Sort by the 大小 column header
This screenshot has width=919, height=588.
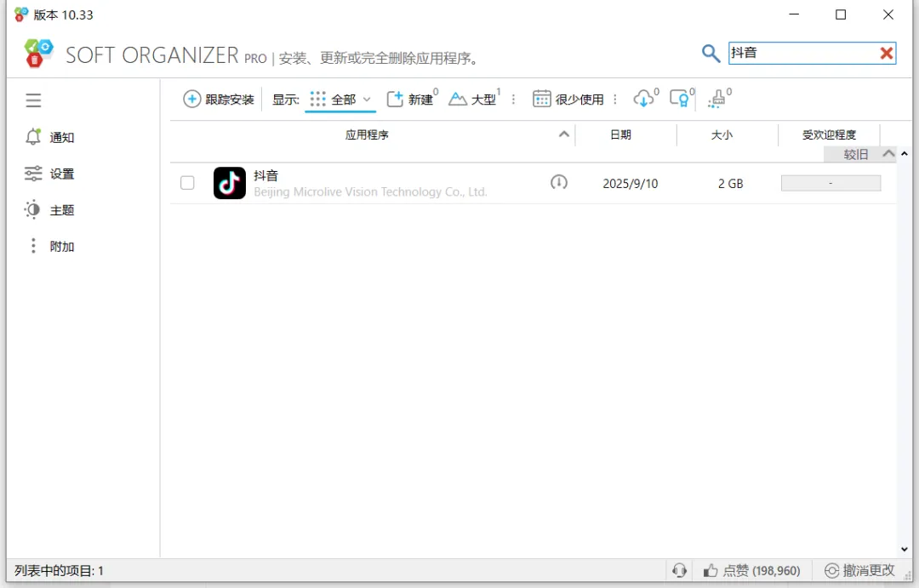722,134
